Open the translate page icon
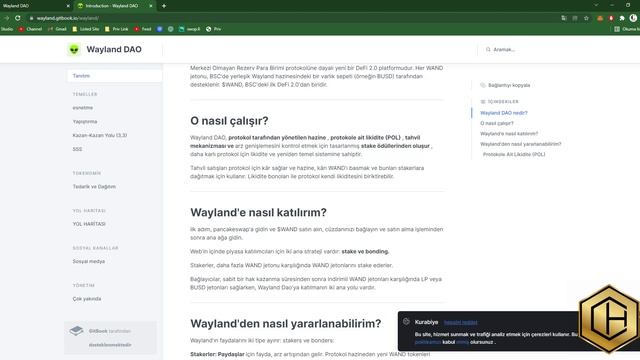The width and height of the screenshot is (640, 360). [x=564, y=18]
